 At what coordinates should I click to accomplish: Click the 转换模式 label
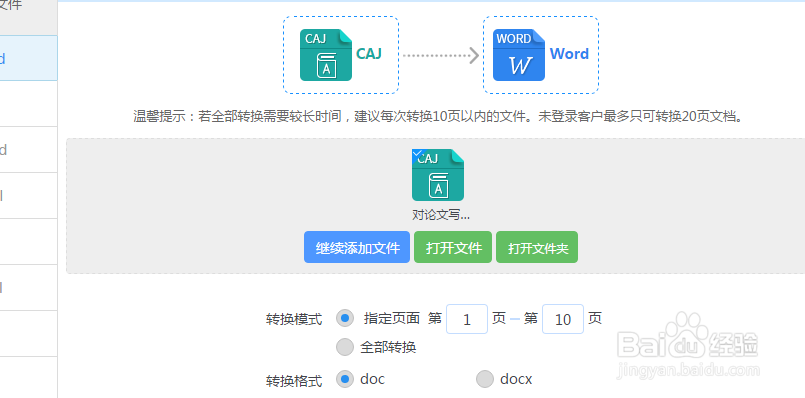pyautogui.click(x=294, y=319)
